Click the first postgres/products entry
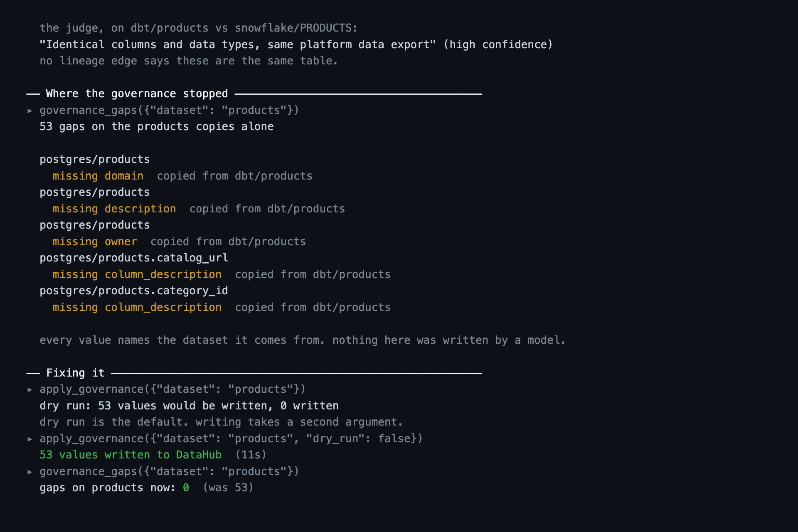Screen dimensions: 798x532 [95, 159]
